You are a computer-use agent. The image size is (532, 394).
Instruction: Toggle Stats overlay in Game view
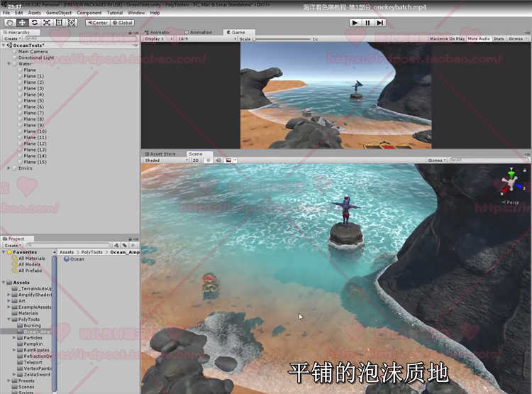(499, 39)
